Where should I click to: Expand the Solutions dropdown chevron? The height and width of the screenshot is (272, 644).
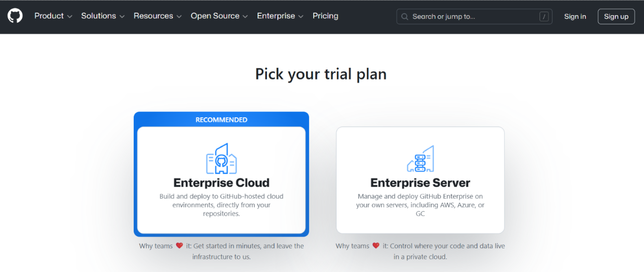122,17
